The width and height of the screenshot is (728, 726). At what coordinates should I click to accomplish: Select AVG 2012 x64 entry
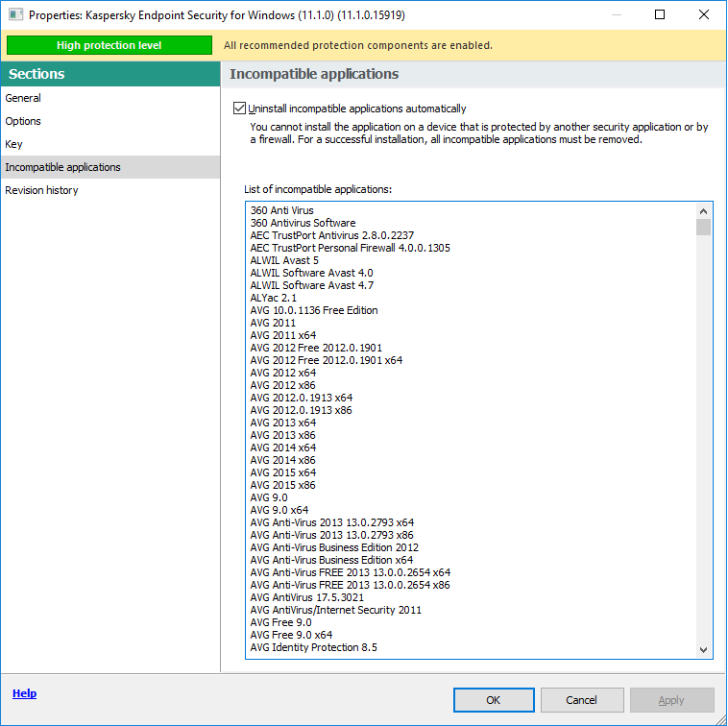pos(283,373)
